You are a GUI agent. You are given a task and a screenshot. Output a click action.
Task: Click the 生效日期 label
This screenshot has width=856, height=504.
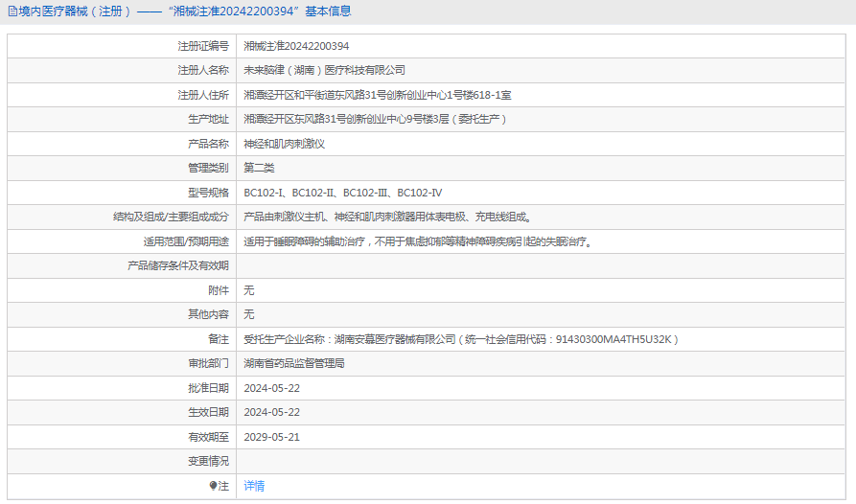pos(209,412)
